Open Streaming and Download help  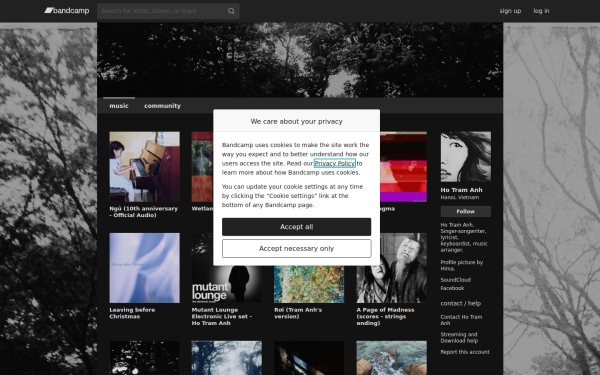click(459, 338)
